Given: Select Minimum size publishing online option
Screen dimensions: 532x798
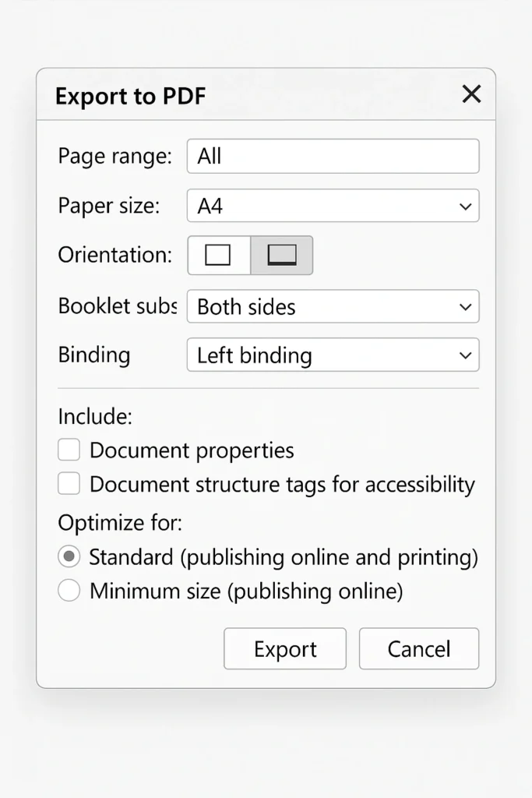Looking at the screenshot, I should (69, 591).
